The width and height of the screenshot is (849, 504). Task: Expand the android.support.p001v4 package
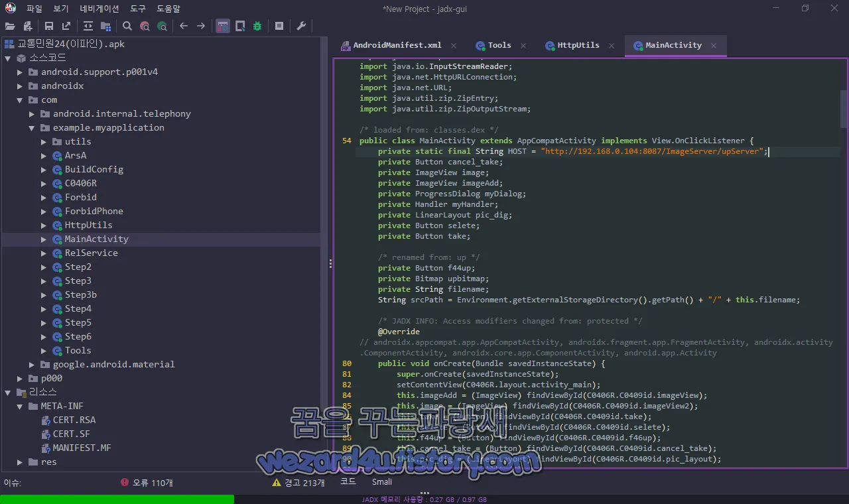20,72
